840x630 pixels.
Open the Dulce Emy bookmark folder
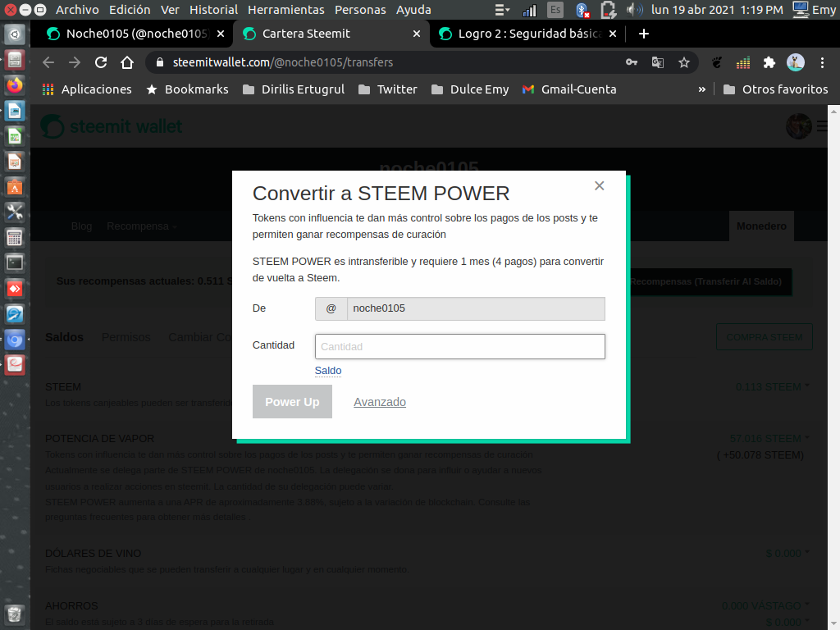click(470, 89)
